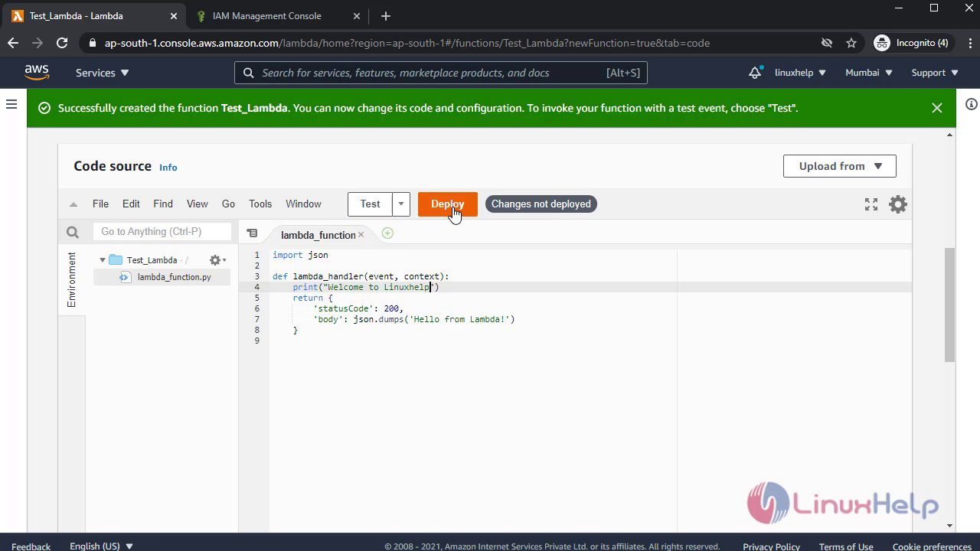Screen dimensions: 980x551
Task: Expand the Services dropdown
Action: click(x=103, y=73)
